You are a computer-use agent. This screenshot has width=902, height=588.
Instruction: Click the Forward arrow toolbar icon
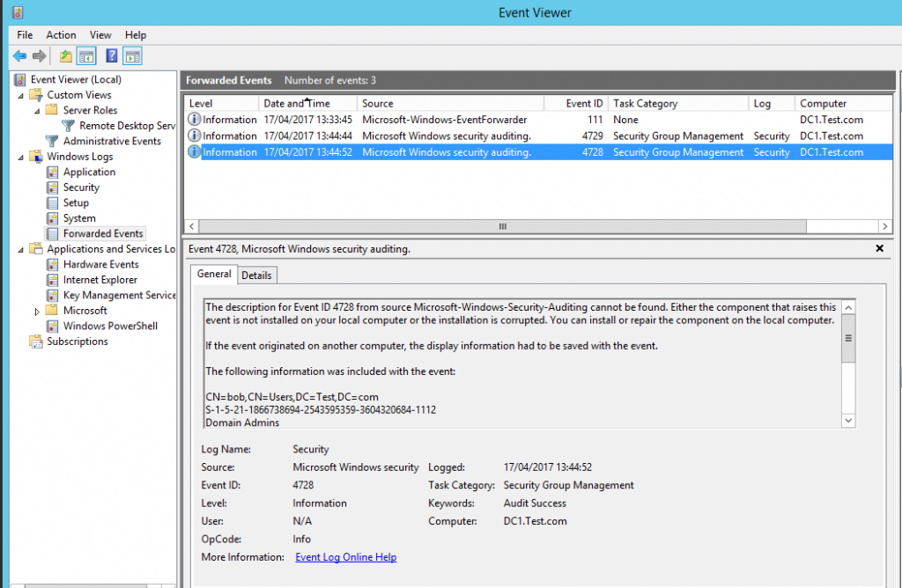coord(39,56)
